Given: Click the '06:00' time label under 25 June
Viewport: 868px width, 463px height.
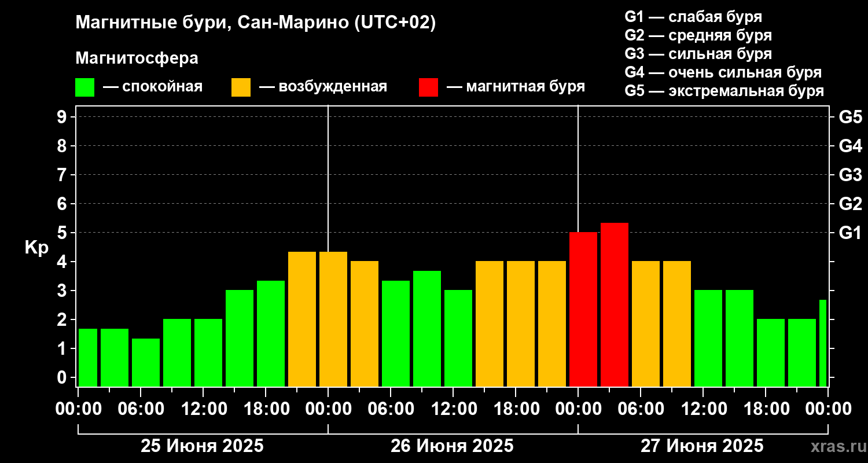Looking at the screenshot, I should [x=141, y=409].
